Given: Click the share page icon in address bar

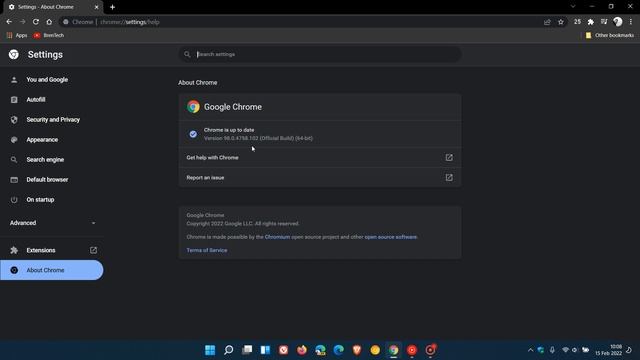Looking at the screenshot, I should point(547,22).
